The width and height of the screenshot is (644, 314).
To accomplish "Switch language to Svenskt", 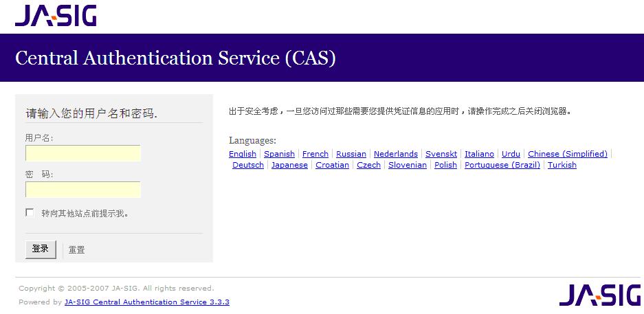I will pyautogui.click(x=441, y=154).
